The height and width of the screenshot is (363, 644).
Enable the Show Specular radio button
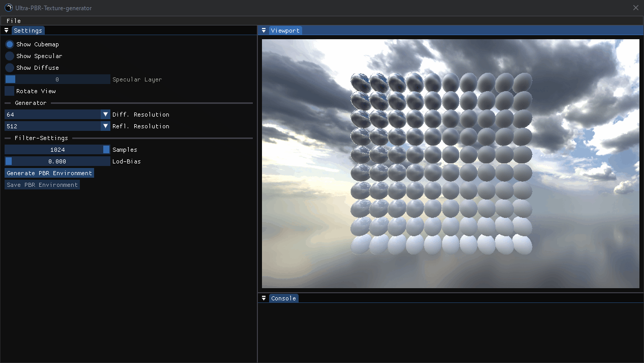pyautogui.click(x=9, y=56)
